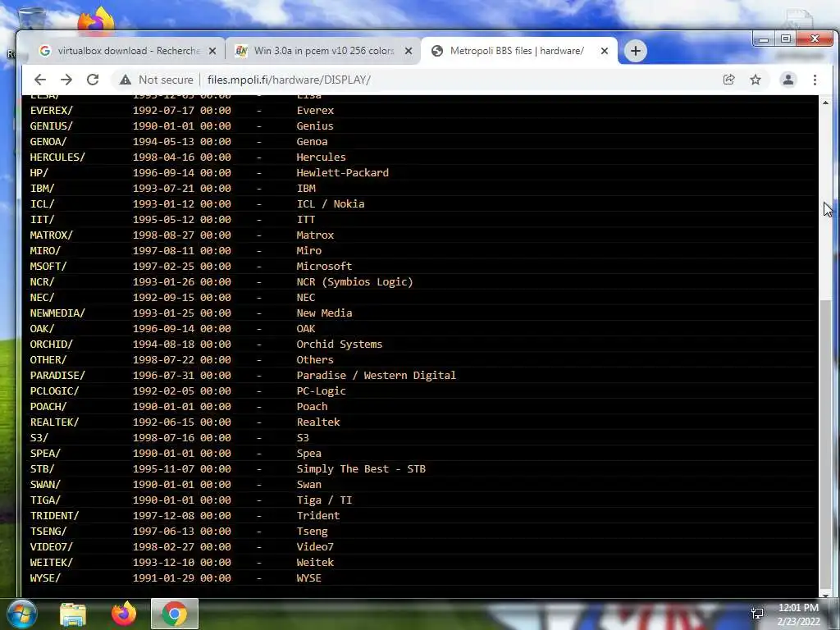Viewport: 840px width, 630px height.
Task: Open the VIDEO7/ directory
Action: click(51, 546)
